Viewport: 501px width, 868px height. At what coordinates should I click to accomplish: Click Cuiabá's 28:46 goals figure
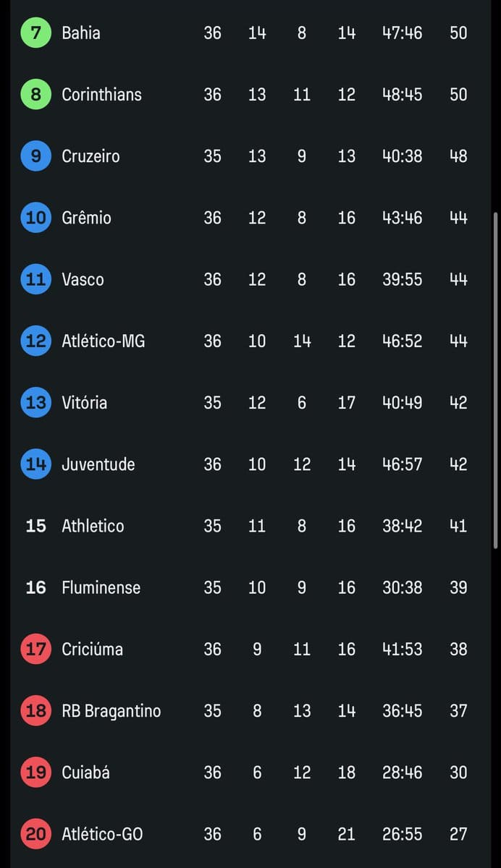pos(402,773)
